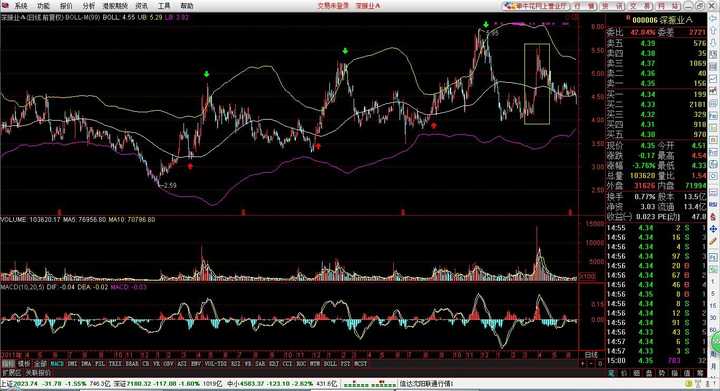Open the 分析 menu
Screen dimensions: 720x391
click(x=89, y=6)
